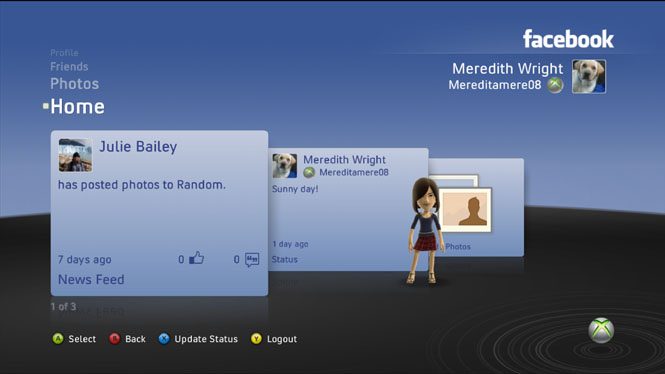665x374 pixels.
Task: Click the yellow Y Logout button
Action: tap(256, 338)
